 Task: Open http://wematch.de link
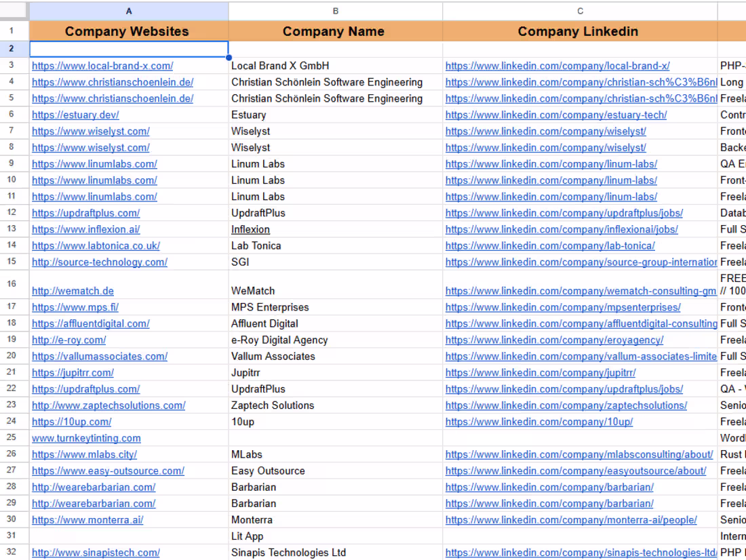(x=73, y=291)
